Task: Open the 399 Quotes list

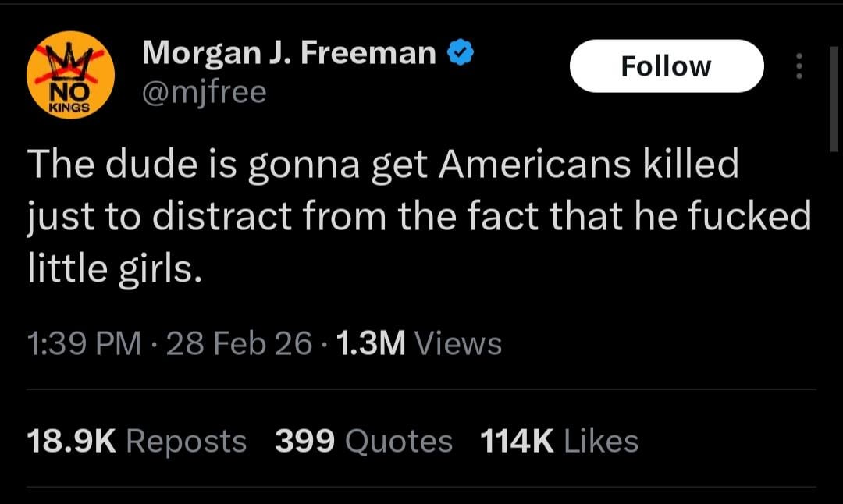Action: tap(364, 442)
